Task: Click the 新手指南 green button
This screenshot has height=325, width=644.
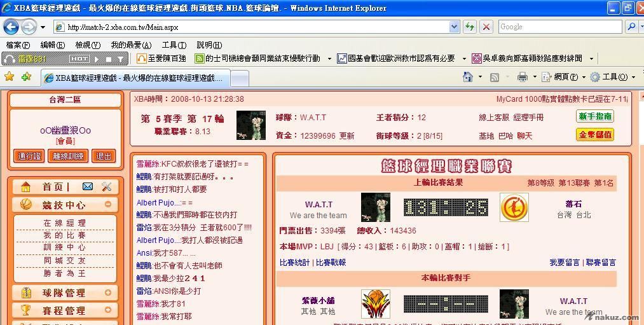Action: tap(595, 116)
